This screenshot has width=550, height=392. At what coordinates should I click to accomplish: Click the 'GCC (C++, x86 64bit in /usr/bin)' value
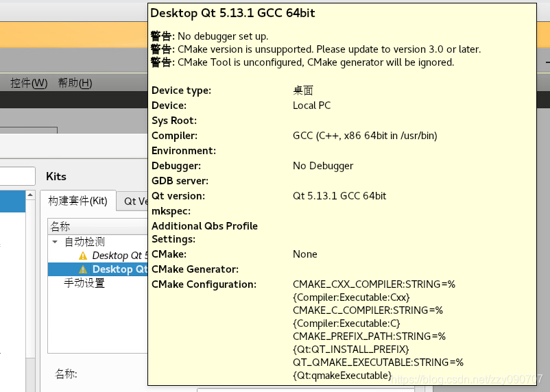click(365, 135)
